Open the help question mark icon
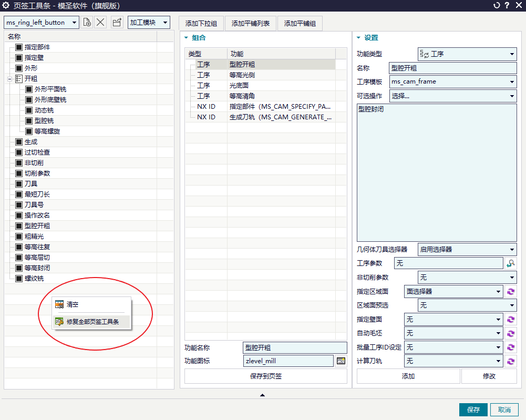Screen dimensions: 526x420 coord(507,5)
